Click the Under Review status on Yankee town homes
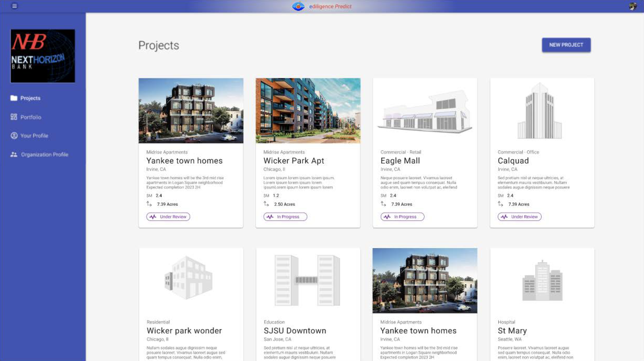This screenshot has height=361, width=644. (x=168, y=217)
